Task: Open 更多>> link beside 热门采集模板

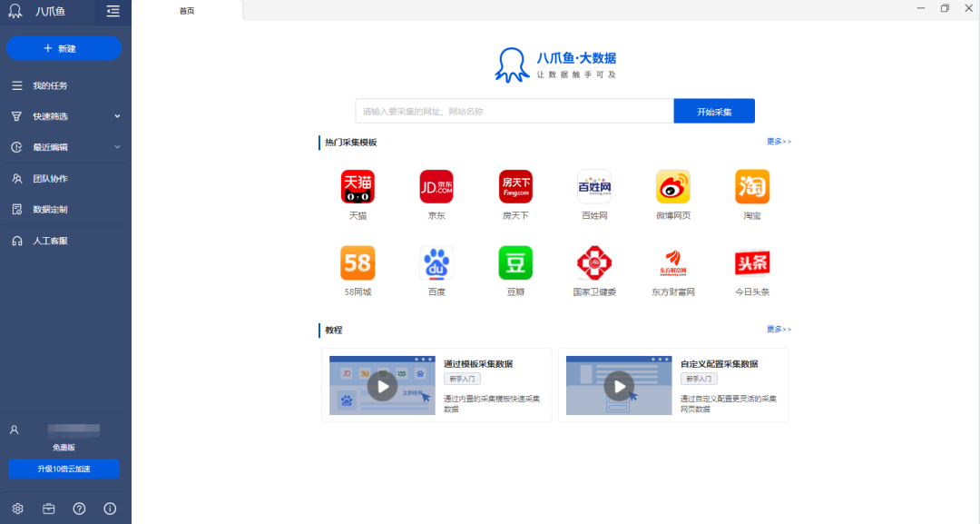Action: point(779,142)
